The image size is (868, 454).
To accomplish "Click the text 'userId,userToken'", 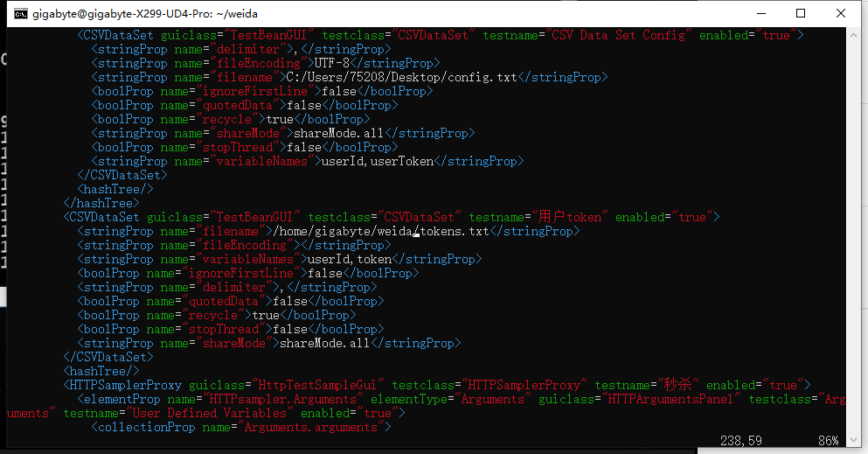I will (x=378, y=161).
